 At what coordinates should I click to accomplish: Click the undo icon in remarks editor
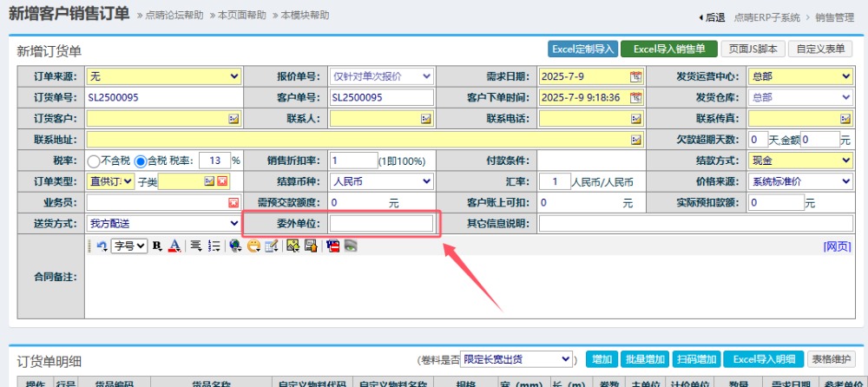[102, 246]
